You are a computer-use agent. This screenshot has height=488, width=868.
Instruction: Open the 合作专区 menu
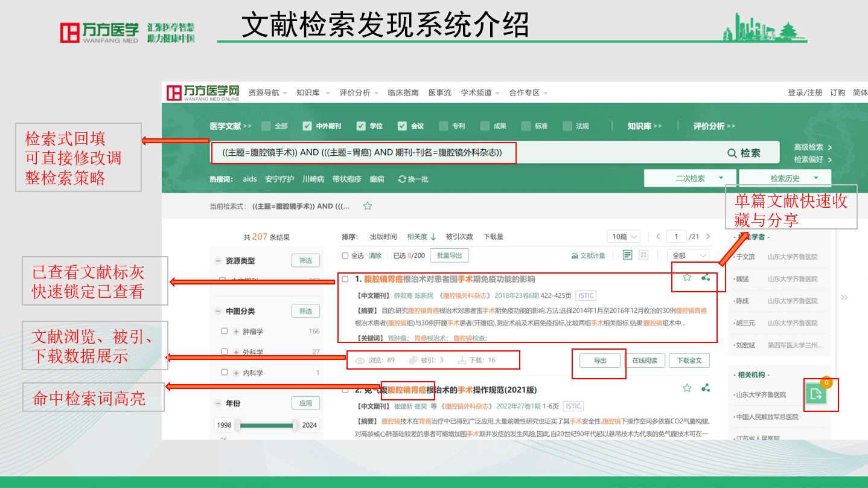[x=528, y=93]
